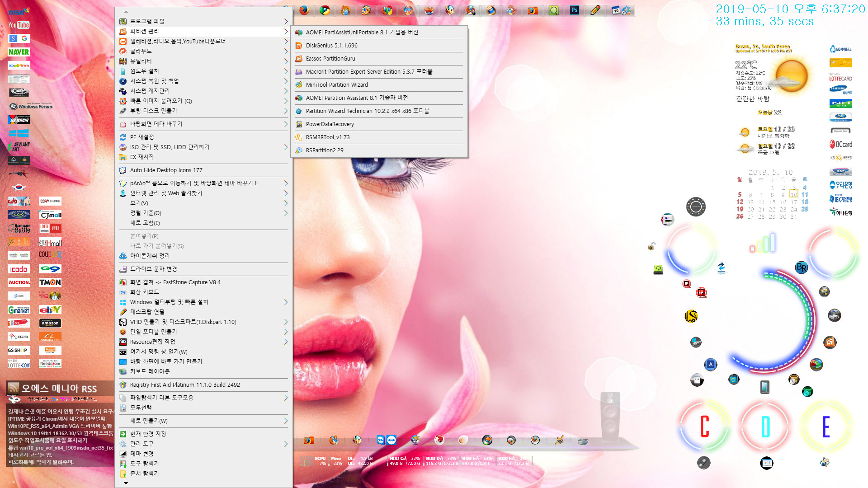Click the HDD D:\ usage meter

point(441,461)
